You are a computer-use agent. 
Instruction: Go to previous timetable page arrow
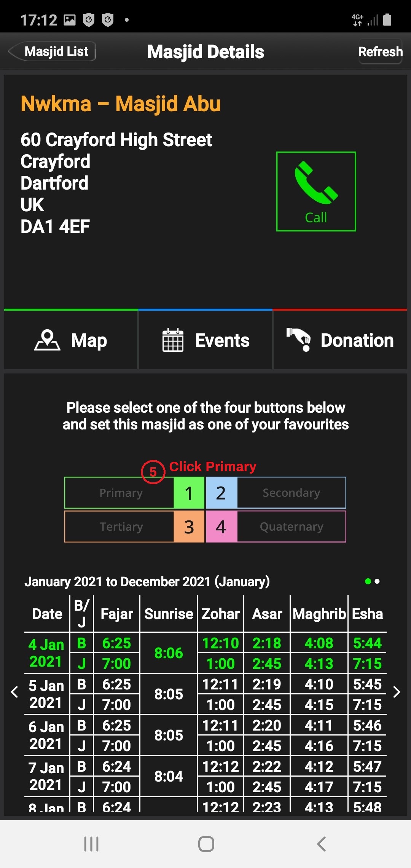(x=14, y=692)
